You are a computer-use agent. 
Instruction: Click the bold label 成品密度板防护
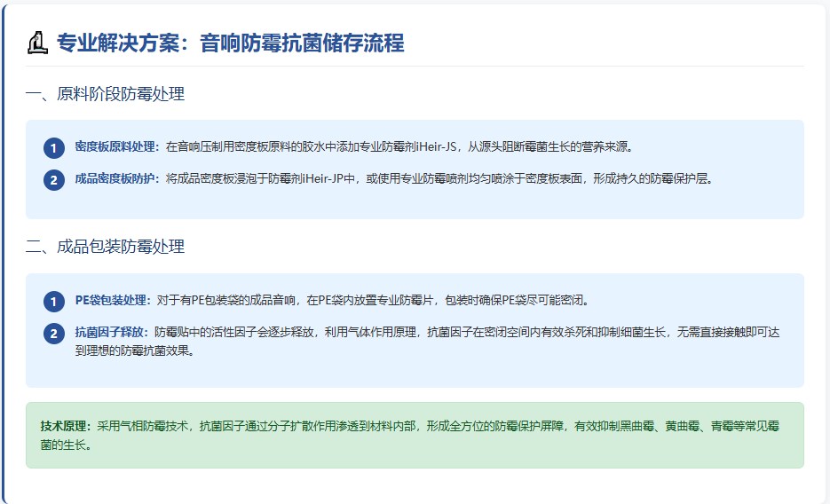(x=117, y=178)
